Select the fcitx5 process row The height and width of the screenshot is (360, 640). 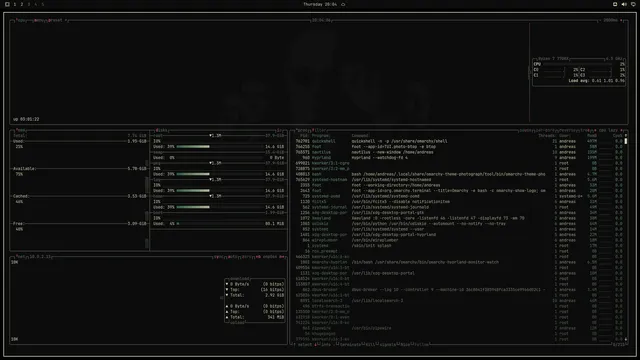point(458,202)
